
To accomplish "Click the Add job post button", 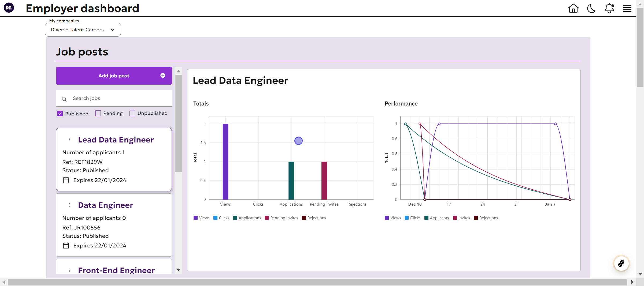I will (114, 76).
